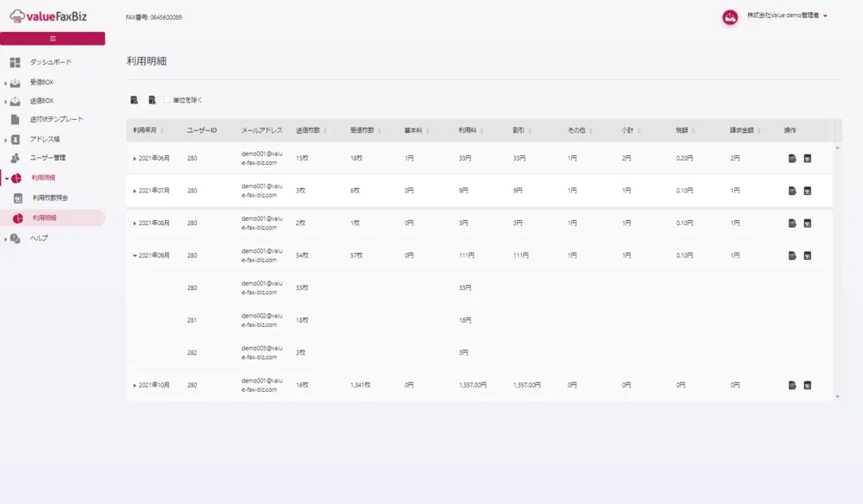The height and width of the screenshot is (504, 863).
Task: Click the second action icon for 2021年08月 row
Action: [x=808, y=224]
